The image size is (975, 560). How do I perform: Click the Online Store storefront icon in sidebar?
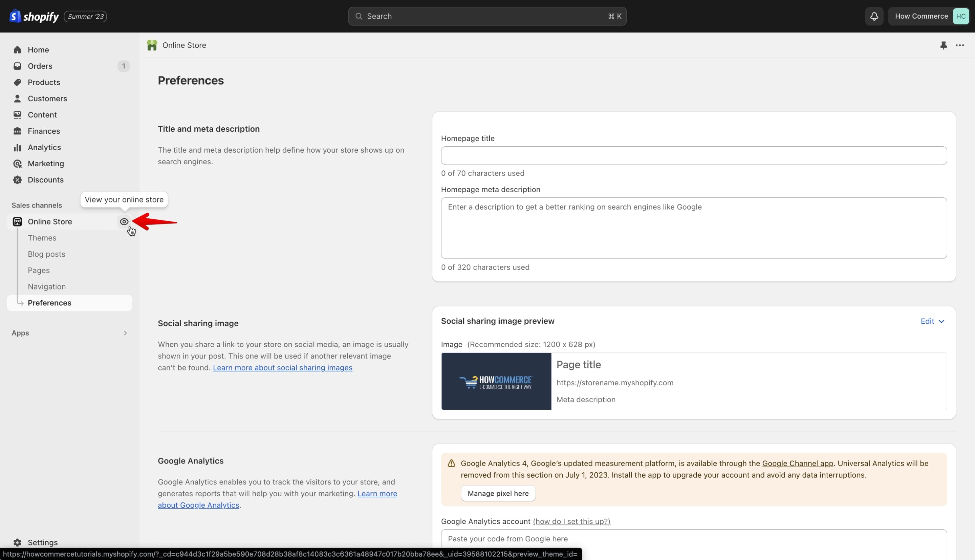point(17,221)
